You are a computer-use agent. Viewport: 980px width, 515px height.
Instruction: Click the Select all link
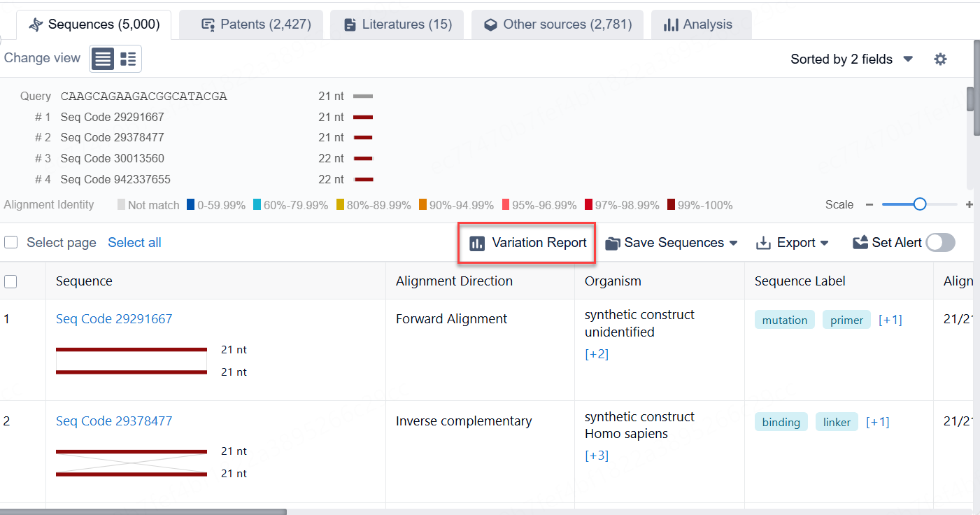point(134,243)
